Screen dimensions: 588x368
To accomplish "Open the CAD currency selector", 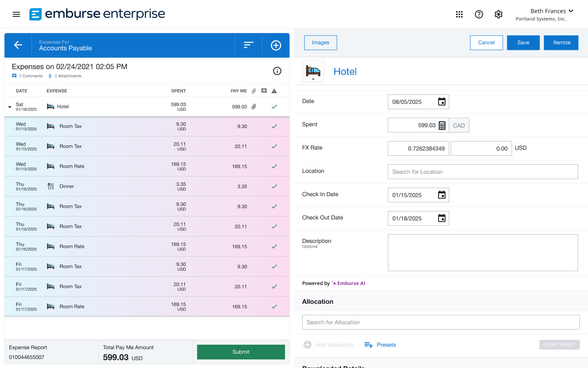I will [x=459, y=125].
